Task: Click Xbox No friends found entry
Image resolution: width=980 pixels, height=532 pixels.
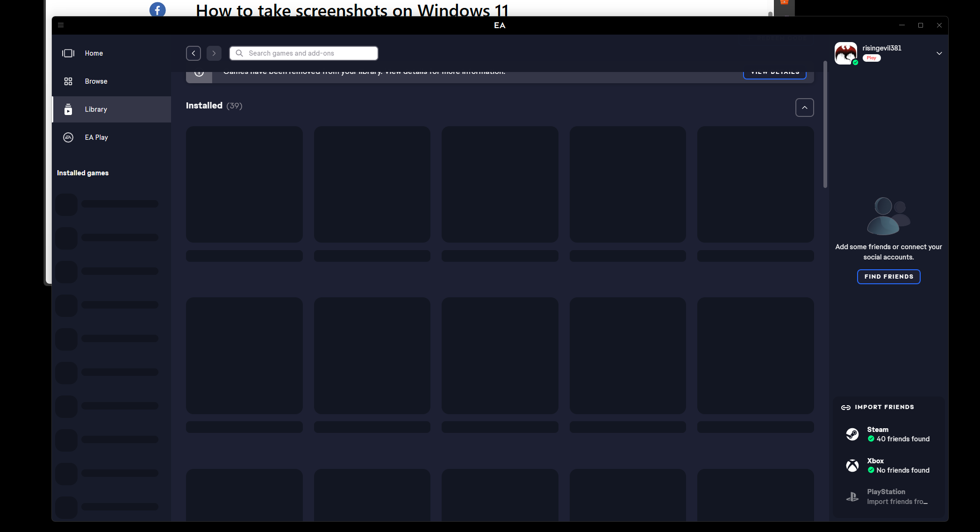Action: (889, 466)
